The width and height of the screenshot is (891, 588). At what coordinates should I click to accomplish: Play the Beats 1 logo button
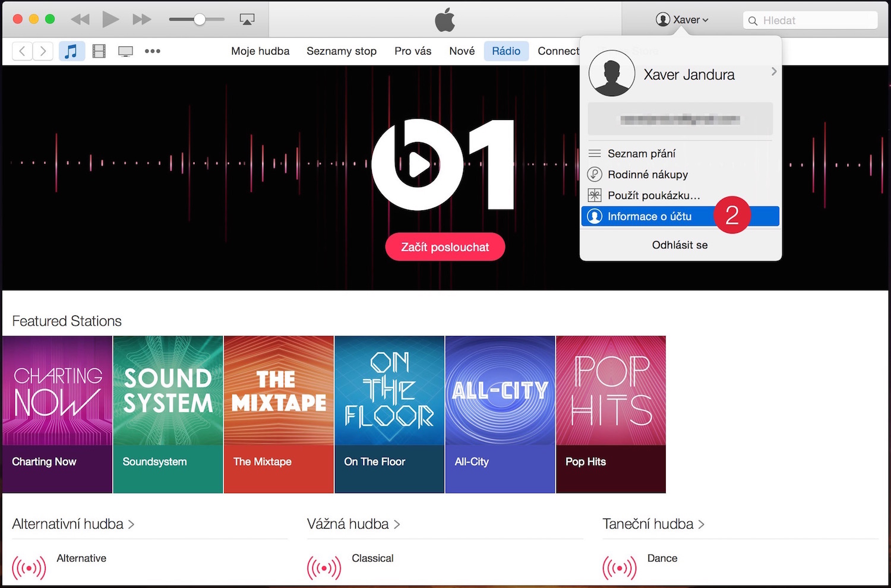[x=418, y=165]
